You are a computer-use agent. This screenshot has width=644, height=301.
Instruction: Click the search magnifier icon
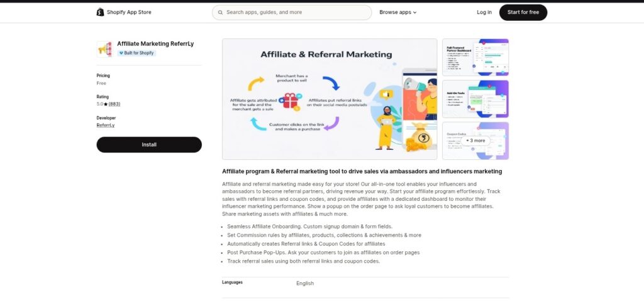point(221,13)
